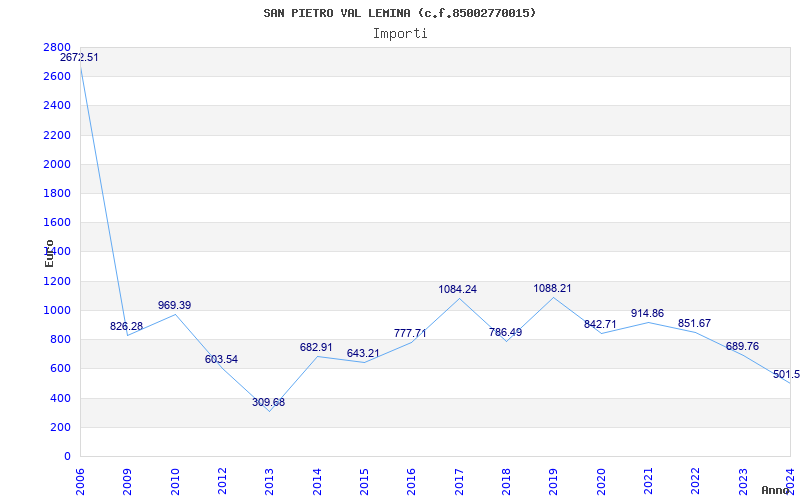The image size is (800, 500).
Task: Click the 2400 y-axis tick label
Action: (x=57, y=106)
